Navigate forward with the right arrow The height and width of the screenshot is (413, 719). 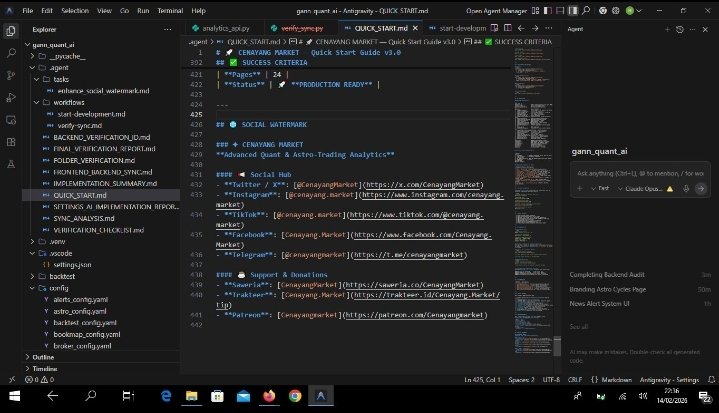point(535,28)
